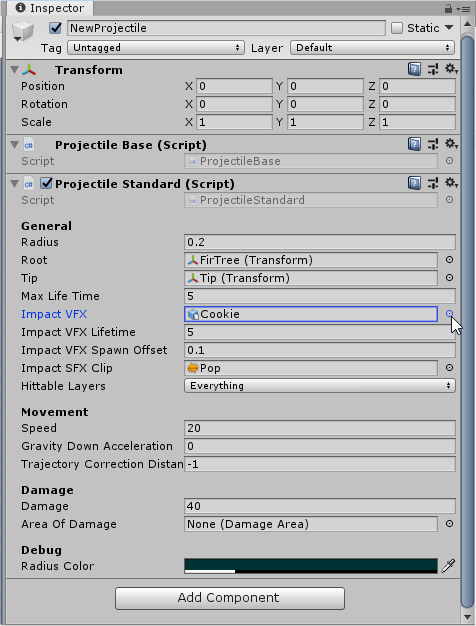The width and height of the screenshot is (476, 626).
Task: Toggle Inspector lock icon
Action: 448,8
